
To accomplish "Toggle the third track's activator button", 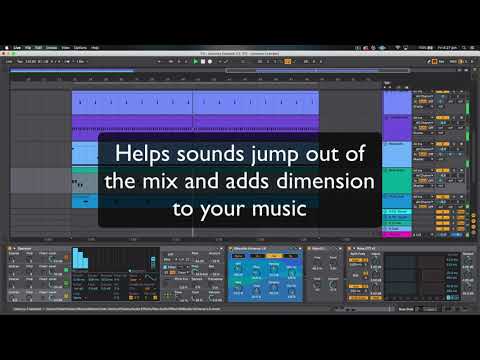I will [442, 144].
